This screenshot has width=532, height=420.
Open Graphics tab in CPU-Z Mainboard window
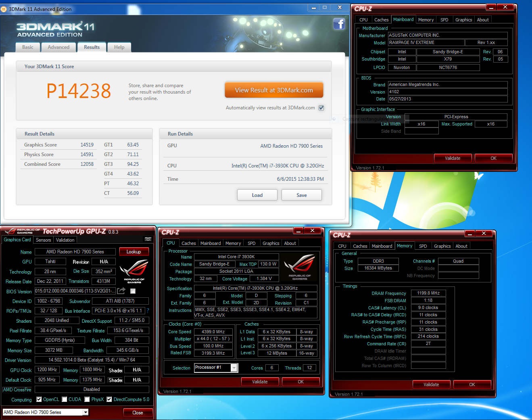[463, 20]
